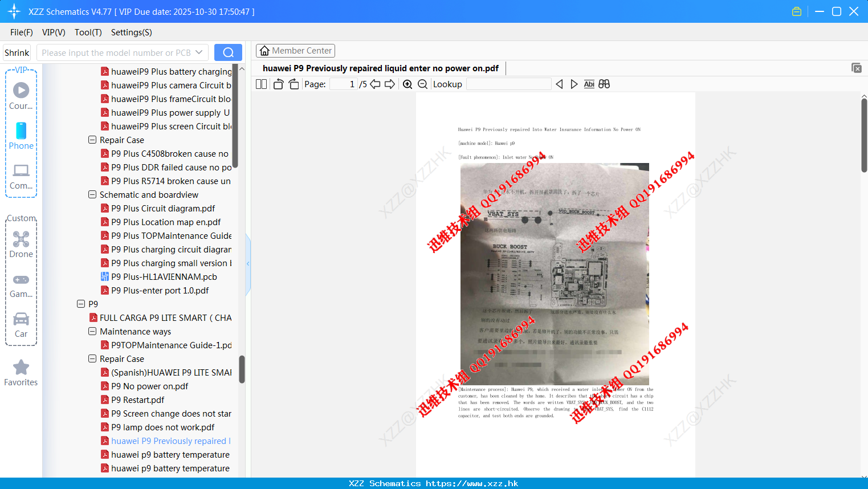Open the Courses sidebar item
This screenshot has width=868, height=489.
point(21,96)
